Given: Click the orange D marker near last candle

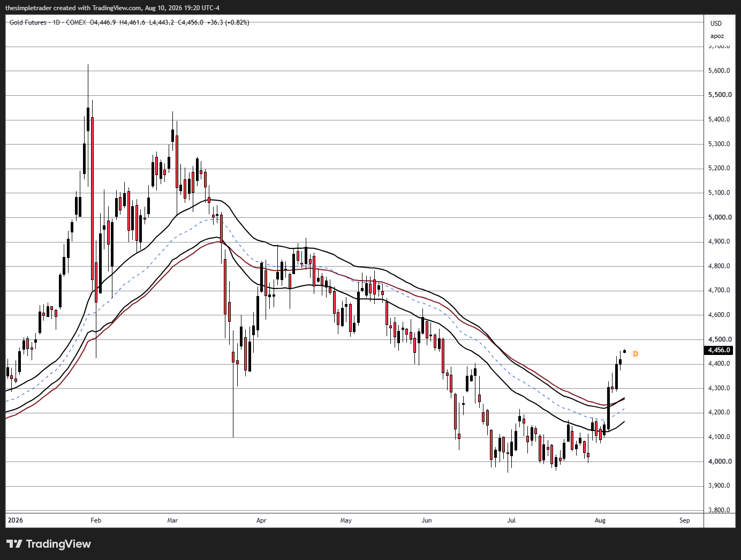Looking at the screenshot, I should tap(636, 354).
